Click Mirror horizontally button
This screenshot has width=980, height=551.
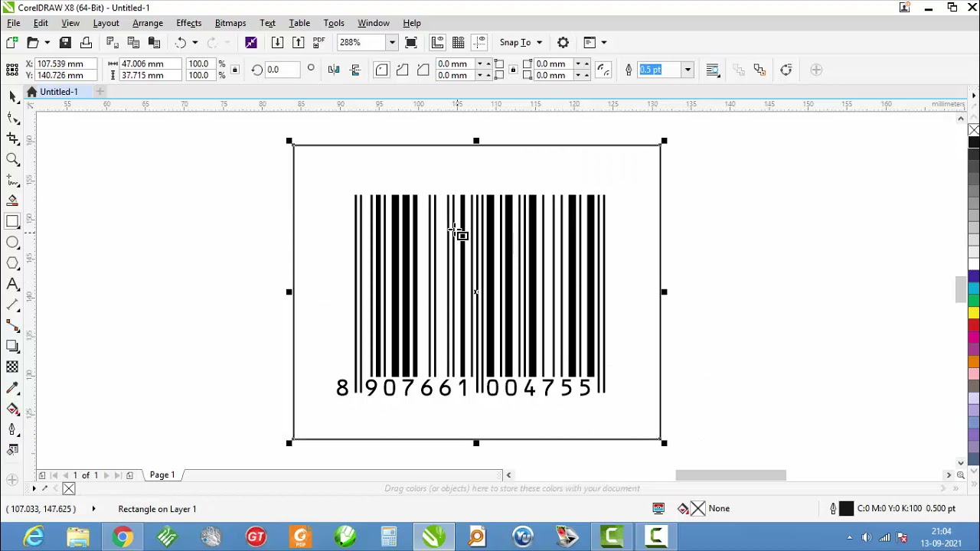pos(334,70)
